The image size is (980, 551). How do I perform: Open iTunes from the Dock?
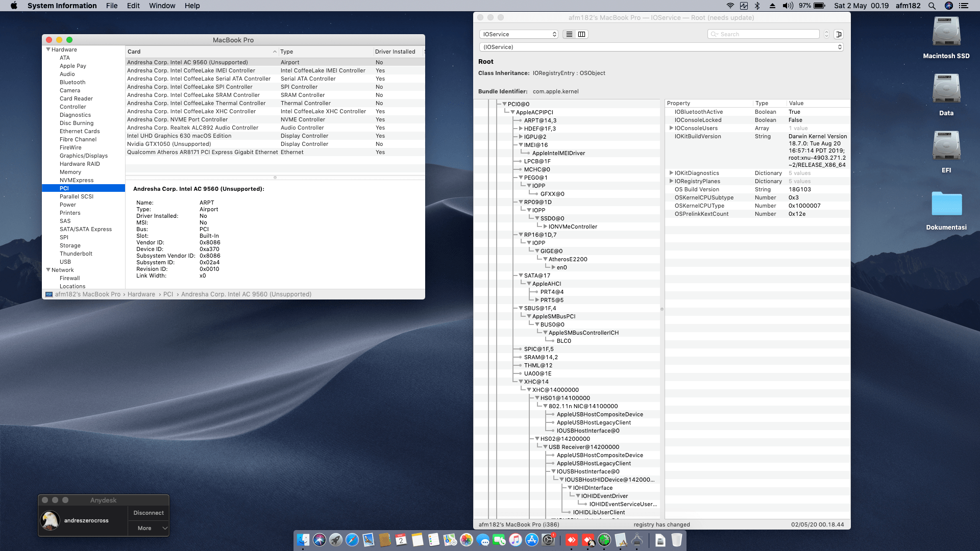(x=516, y=540)
